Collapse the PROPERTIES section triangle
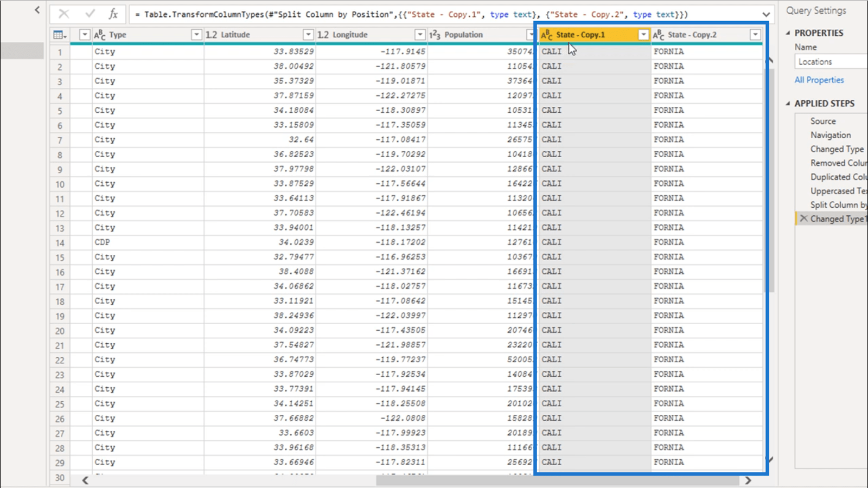 pyautogui.click(x=788, y=33)
